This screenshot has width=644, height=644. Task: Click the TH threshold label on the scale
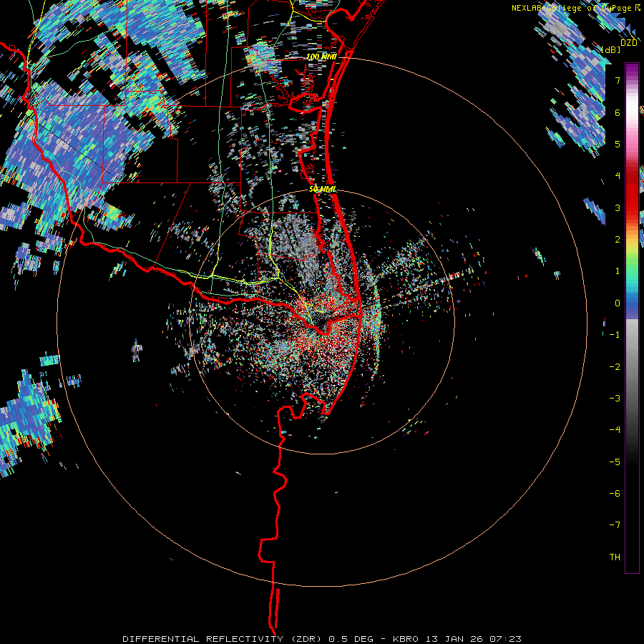(615, 557)
